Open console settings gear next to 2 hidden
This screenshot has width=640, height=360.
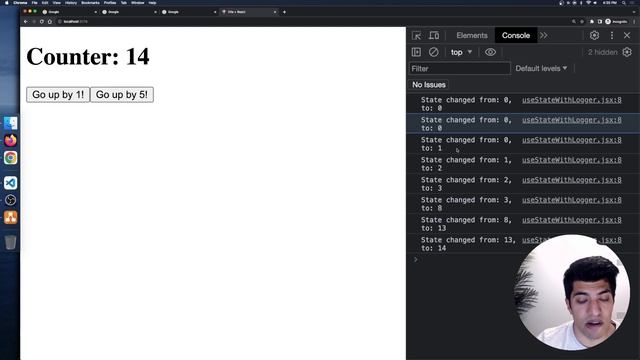tap(627, 52)
